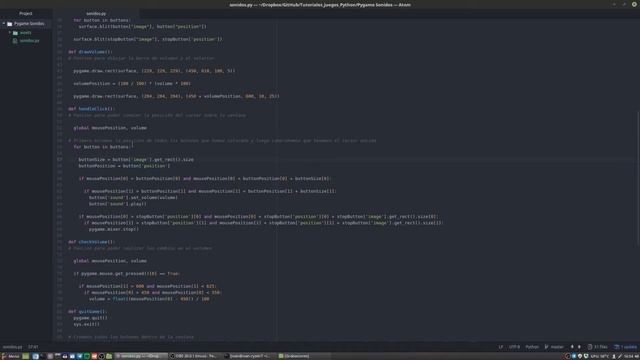Click the Pygame Sonidos folder icon
Viewport: 640px width, 360px height.
click(x=10, y=24)
